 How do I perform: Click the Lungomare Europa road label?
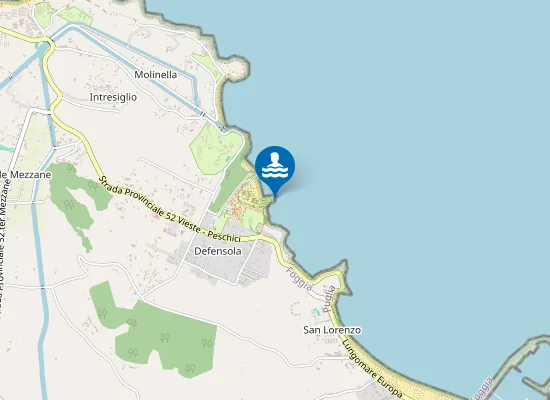tap(371, 369)
